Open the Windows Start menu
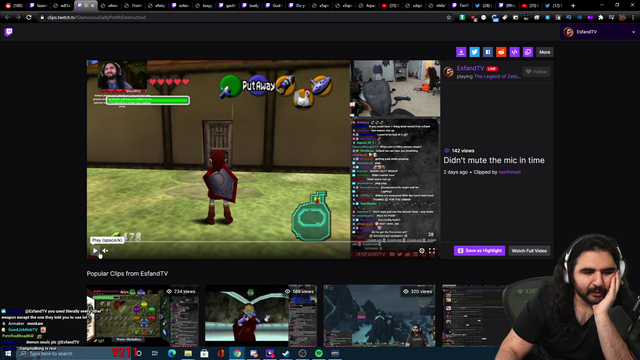 point(8,353)
